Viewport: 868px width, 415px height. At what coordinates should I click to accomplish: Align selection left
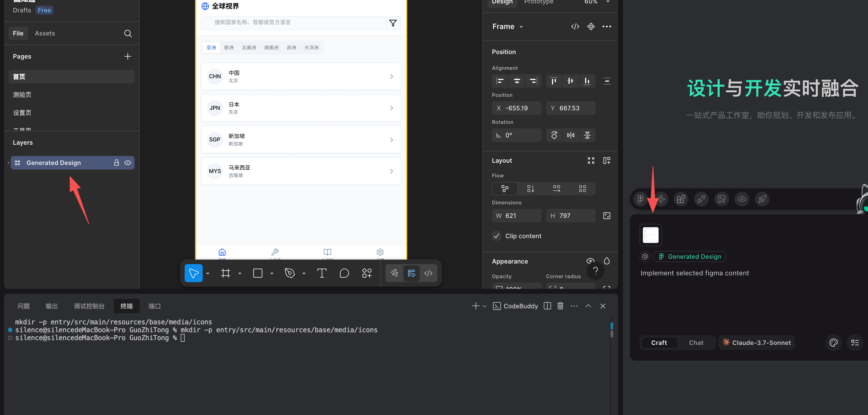pyautogui.click(x=500, y=81)
